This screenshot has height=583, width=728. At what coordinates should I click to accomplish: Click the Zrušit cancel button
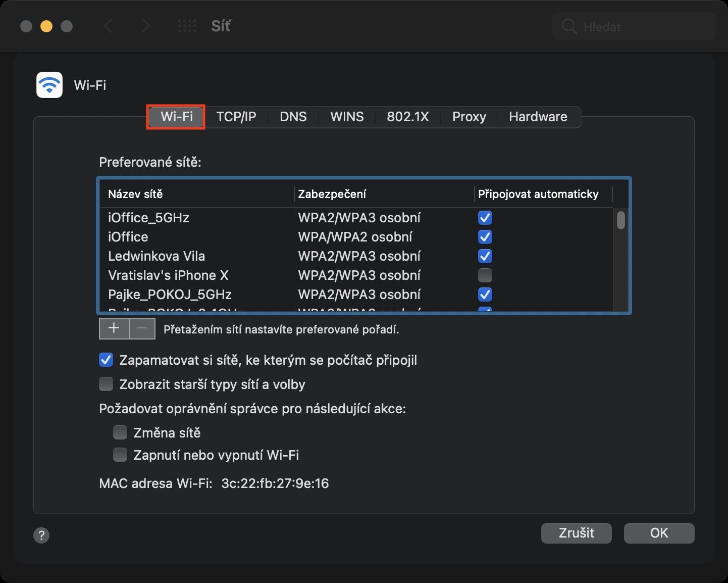click(576, 533)
